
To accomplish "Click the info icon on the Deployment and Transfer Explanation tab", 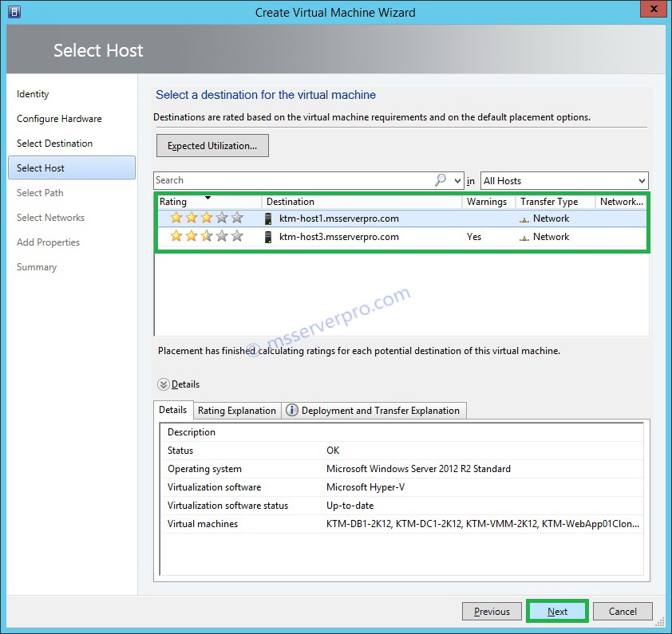I will click(x=292, y=410).
